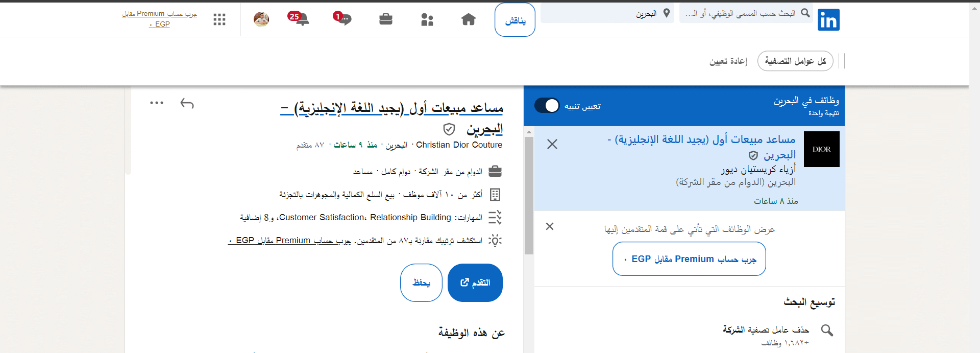
Task: Click the عن هذه الوظيفة heading
Action: (472, 333)
